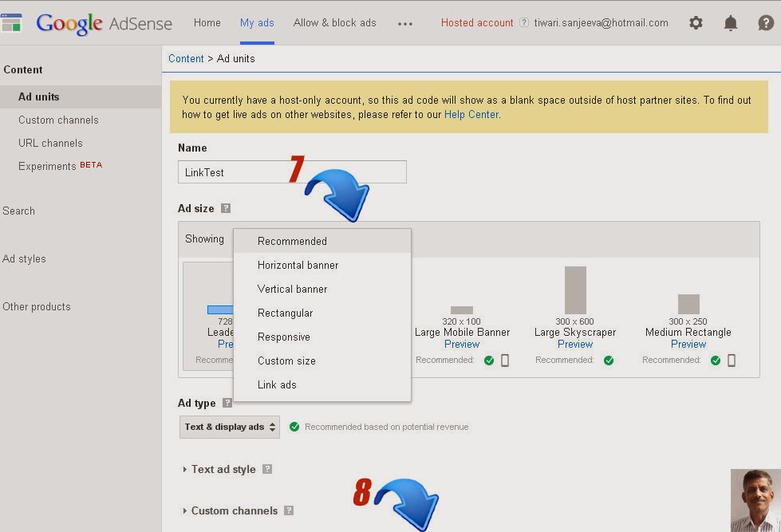Choose Rectangular in the size dropdown

pos(322,313)
